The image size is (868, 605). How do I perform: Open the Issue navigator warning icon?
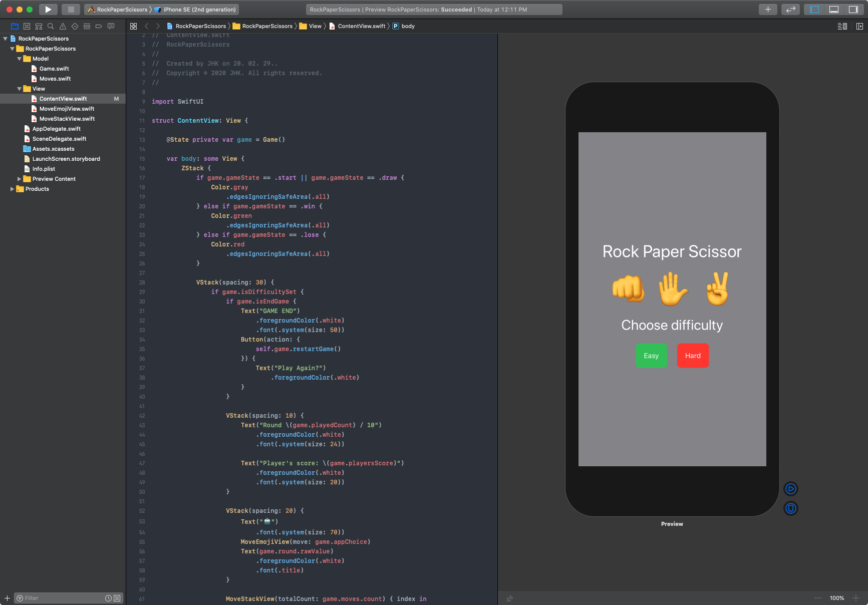[x=63, y=26]
